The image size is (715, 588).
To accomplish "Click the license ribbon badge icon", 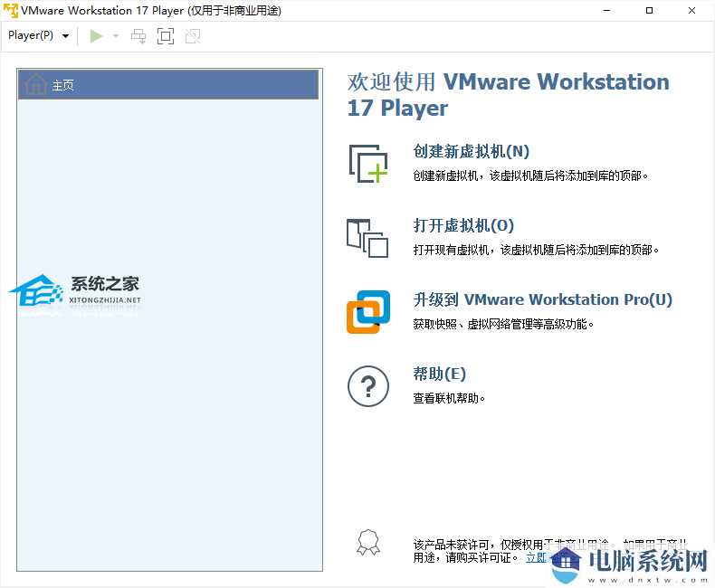I will pos(368,543).
